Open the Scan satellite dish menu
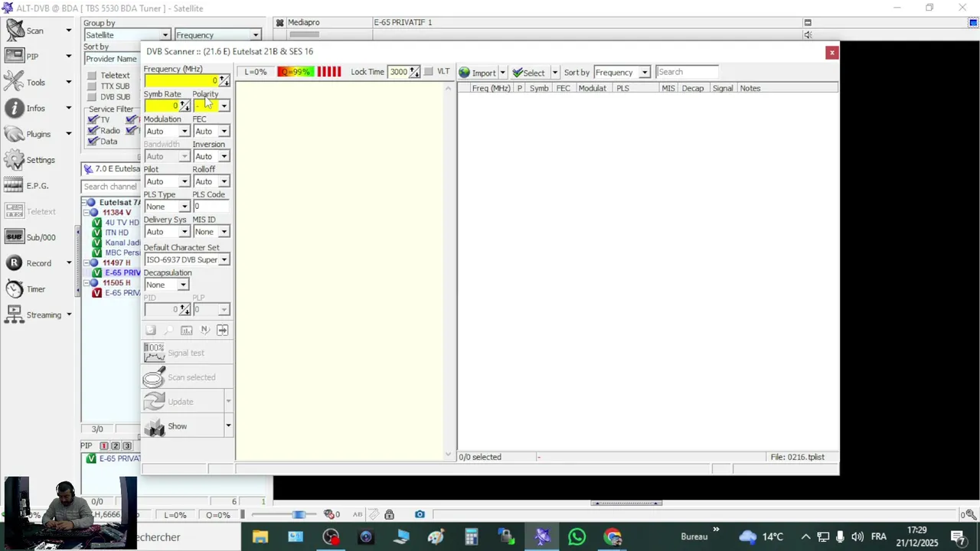 pyautogui.click(x=15, y=31)
